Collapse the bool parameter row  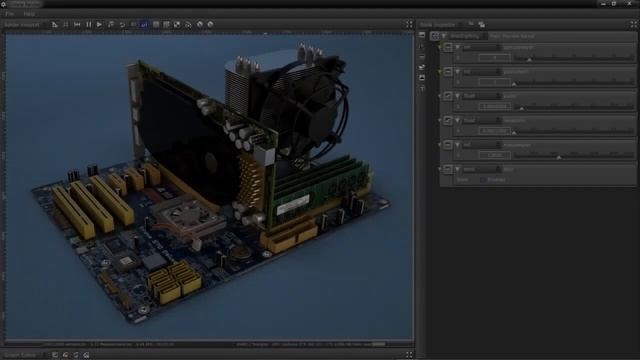458,169
